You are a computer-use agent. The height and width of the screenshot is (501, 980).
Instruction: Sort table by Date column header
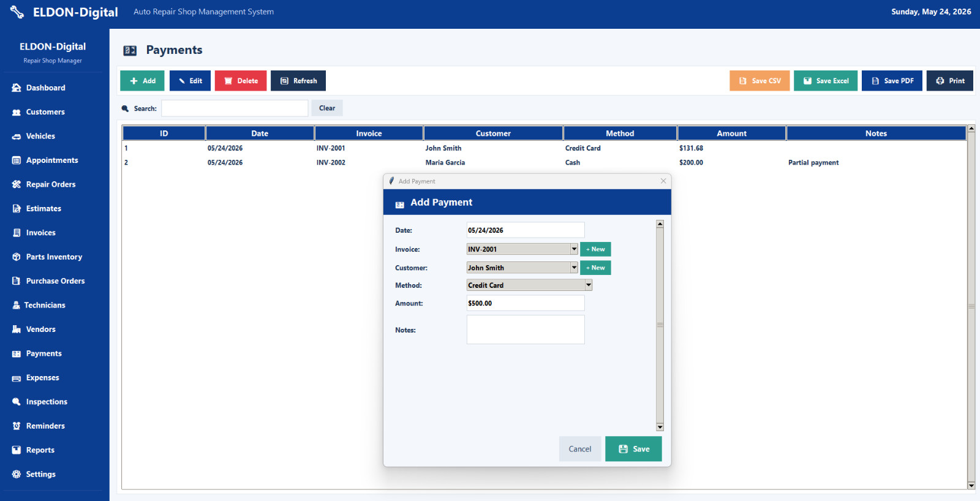click(260, 134)
